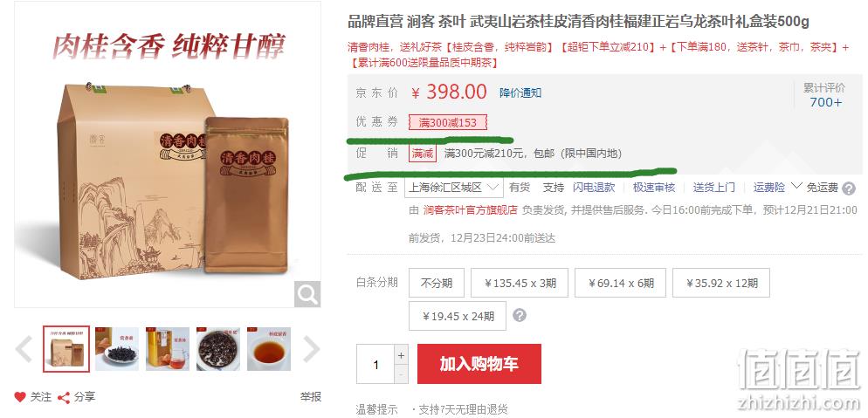Click the question mark icon near installment options
This screenshot has width=868, height=418.
coord(519,316)
